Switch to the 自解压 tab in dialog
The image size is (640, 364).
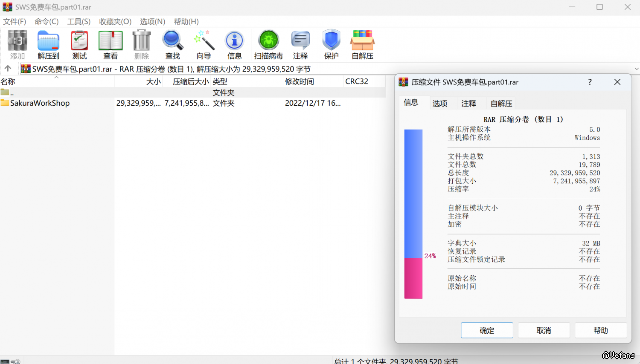(x=501, y=104)
